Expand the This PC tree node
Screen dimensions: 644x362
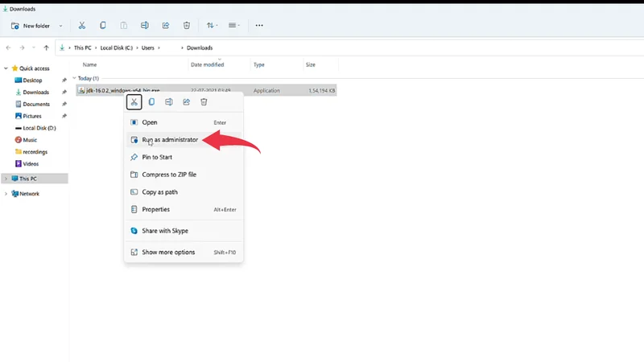click(x=6, y=179)
